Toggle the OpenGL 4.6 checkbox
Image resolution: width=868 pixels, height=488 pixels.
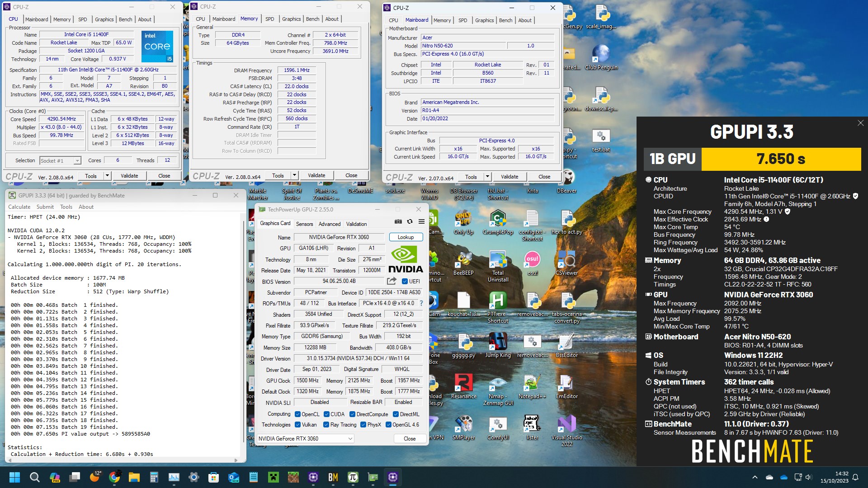tap(388, 425)
